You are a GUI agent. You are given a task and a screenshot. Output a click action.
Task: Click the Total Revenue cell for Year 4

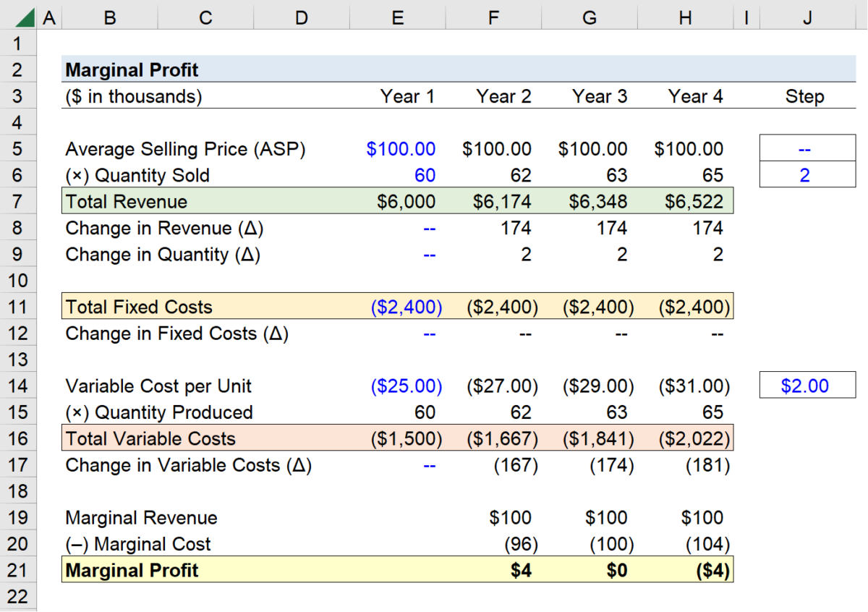684,201
